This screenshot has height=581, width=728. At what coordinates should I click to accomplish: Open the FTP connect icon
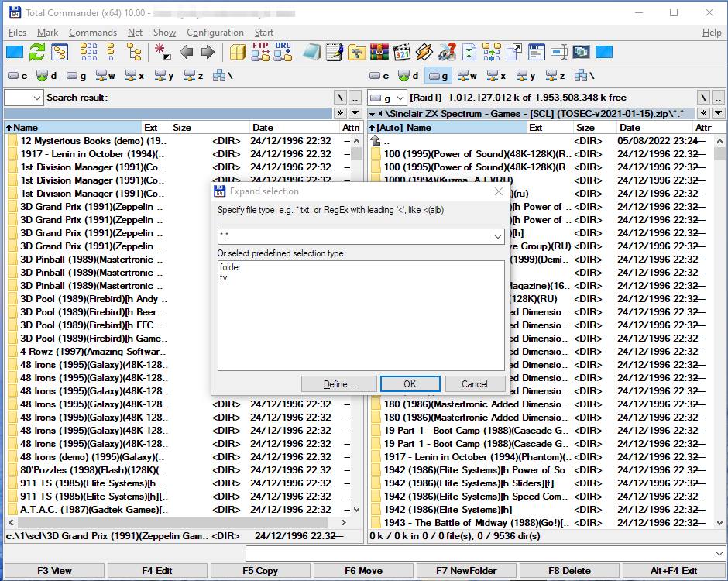(x=260, y=52)
